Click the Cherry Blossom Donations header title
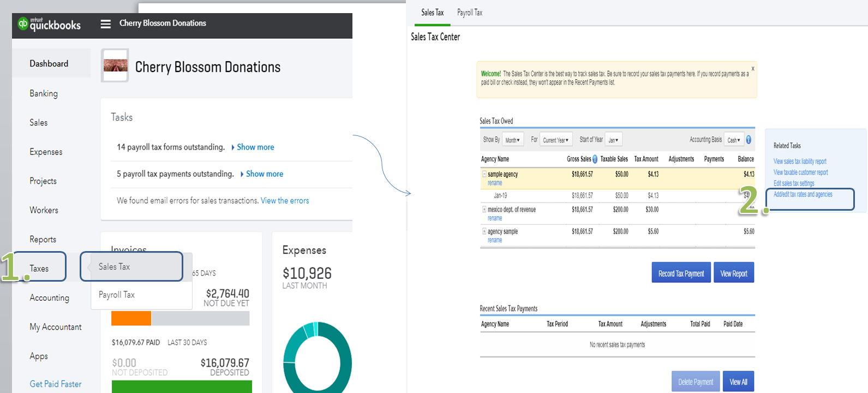The image size is (868, 393). pyautogui.click(x=163, y=23)
